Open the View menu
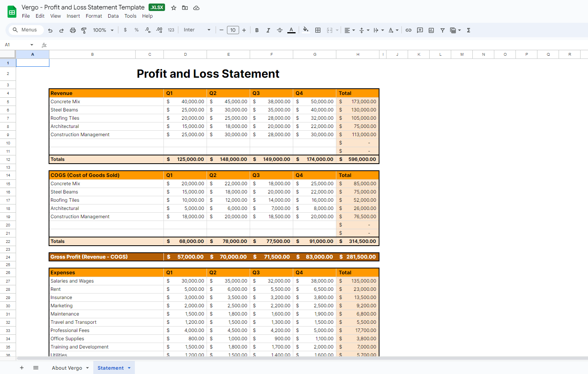 [x=56, y=16]
